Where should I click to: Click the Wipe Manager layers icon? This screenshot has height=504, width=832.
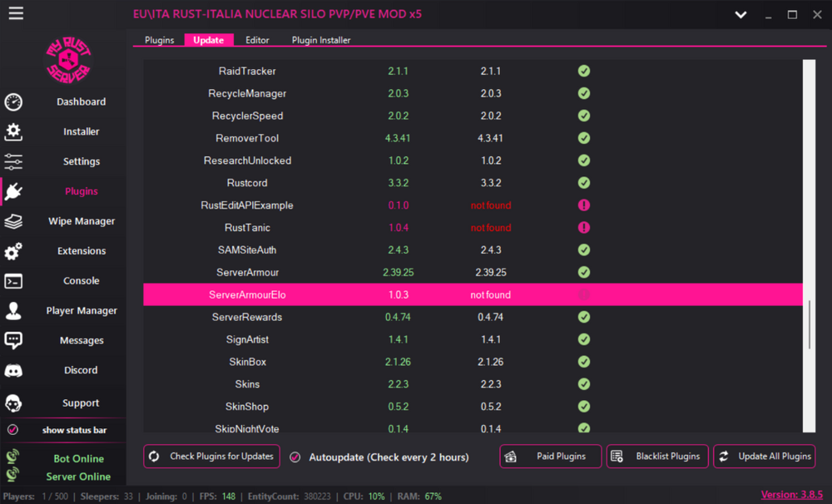click(x=13, y=222)
